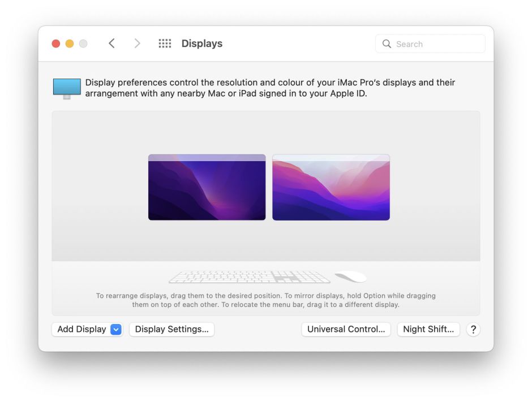Image resolution: width=532 pixels, height=402 pixels.
Task: Open help with the question mark button
Action: pyautogui.click(x=473, y=330)
